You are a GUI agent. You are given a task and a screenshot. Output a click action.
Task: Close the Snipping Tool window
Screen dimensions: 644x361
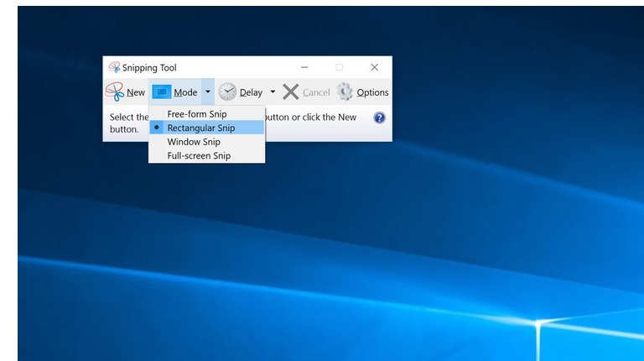(x=375, y=67)
